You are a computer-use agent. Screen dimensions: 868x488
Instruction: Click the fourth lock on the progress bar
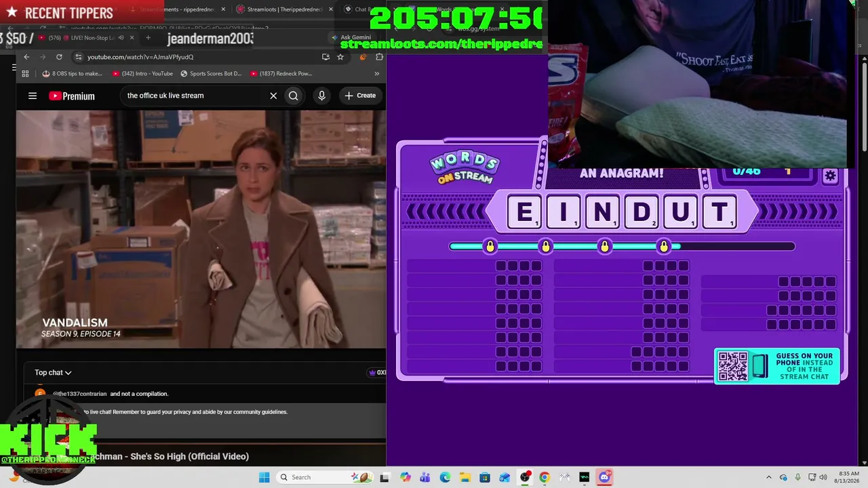(x=664, y=247)
